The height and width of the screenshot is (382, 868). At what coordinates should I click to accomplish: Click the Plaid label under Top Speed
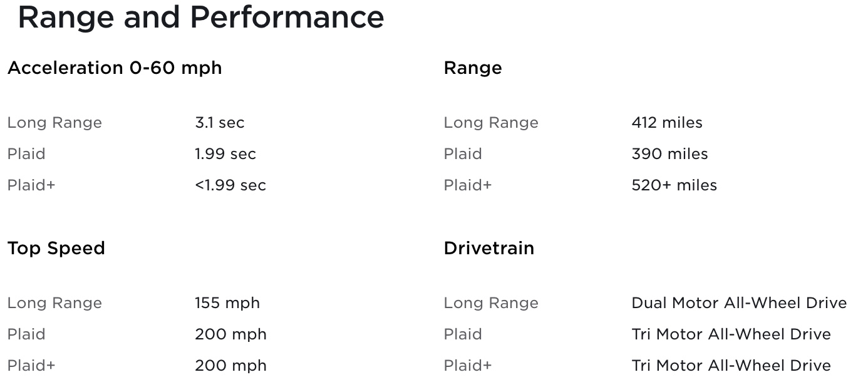(x=26, y=334)
